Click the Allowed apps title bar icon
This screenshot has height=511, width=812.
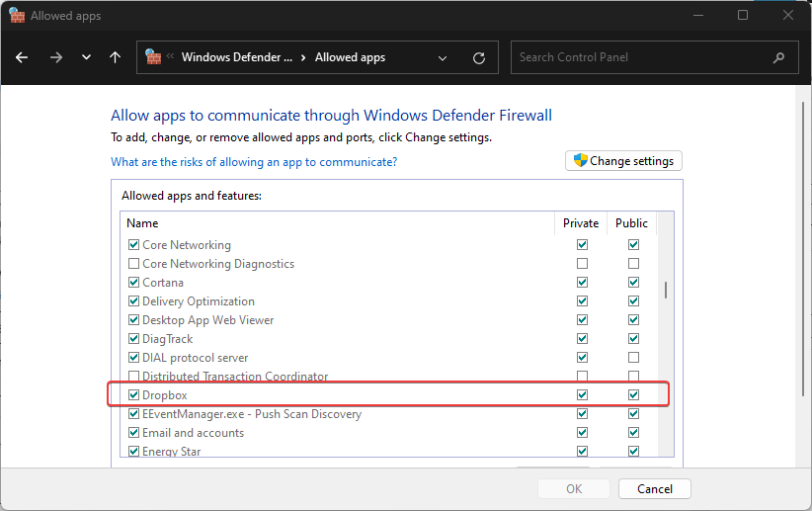click(17, 15)
